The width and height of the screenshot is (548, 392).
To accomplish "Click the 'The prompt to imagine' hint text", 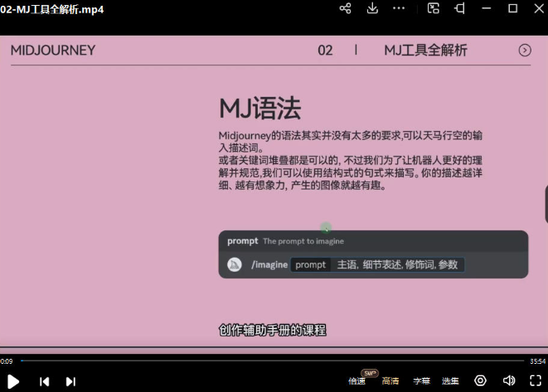I will (x=303, y=241).
